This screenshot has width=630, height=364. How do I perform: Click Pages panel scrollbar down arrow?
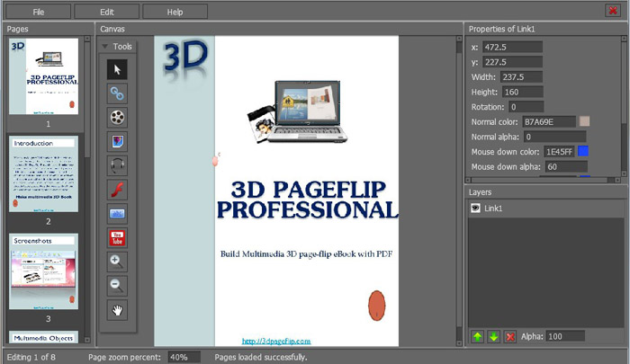87,340
